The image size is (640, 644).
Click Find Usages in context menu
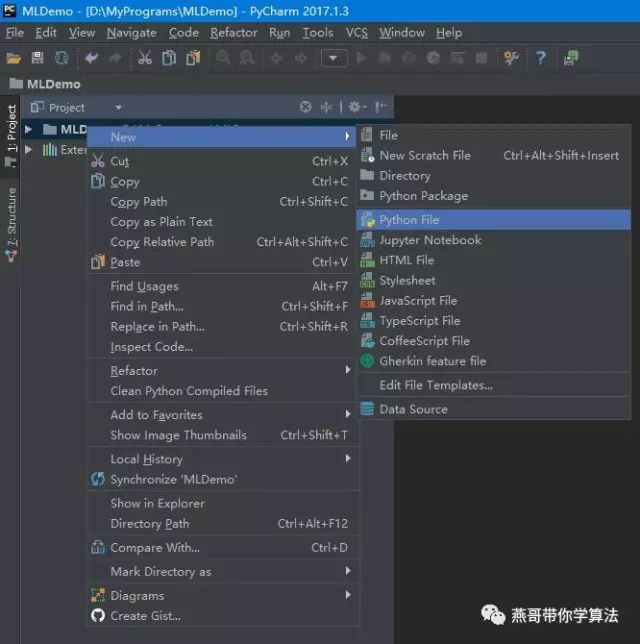point(222,286)
